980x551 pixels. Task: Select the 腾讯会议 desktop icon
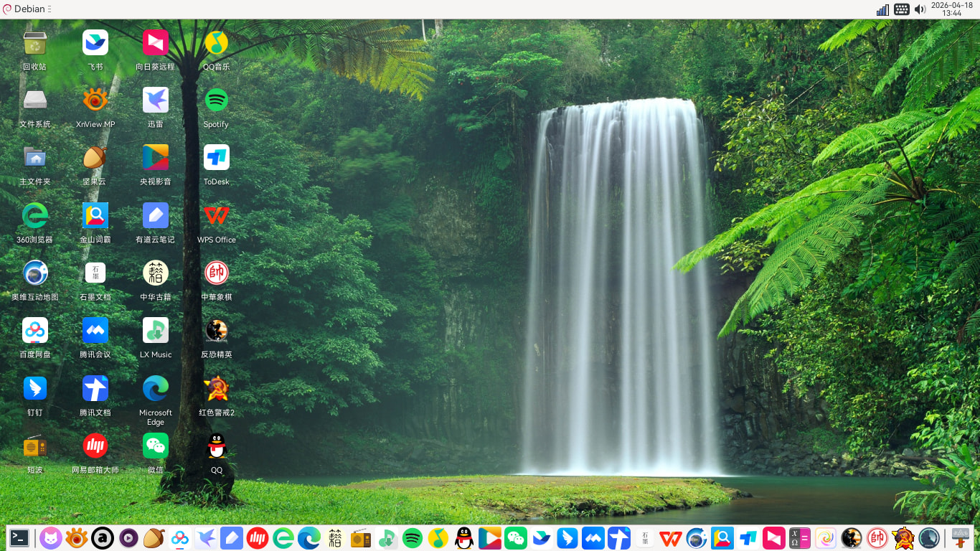[x=95, y=331]
